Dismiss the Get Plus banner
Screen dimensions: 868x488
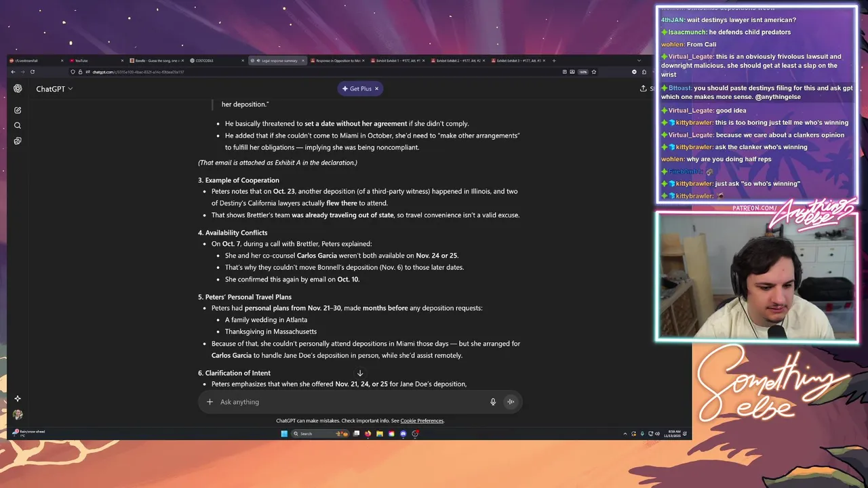coord(376,89)
